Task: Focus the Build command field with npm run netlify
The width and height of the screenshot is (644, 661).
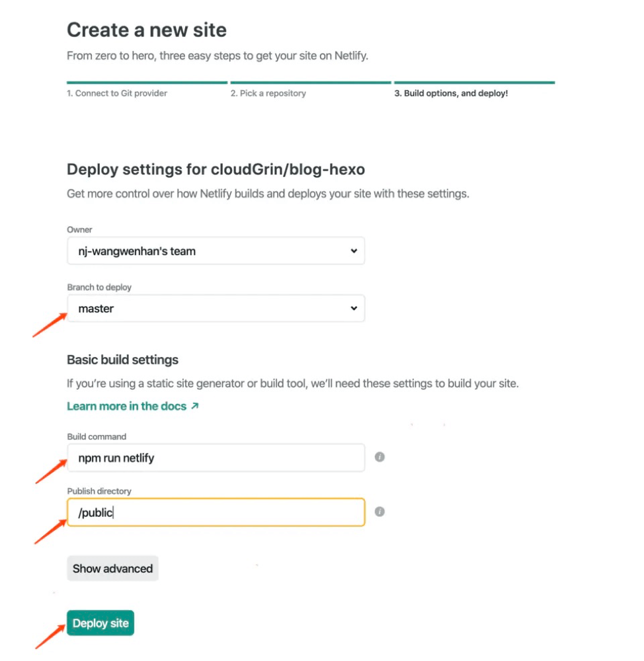Action: 216,458
